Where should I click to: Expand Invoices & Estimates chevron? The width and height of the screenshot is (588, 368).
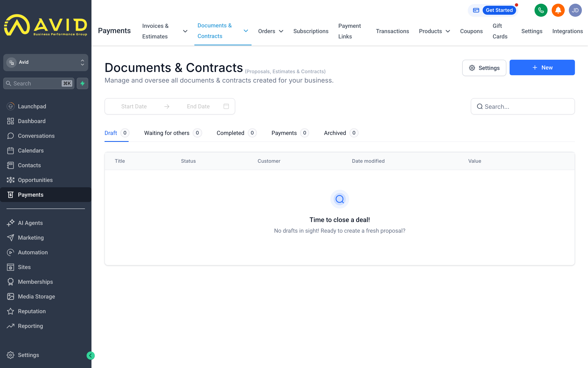tap(185, 31)
